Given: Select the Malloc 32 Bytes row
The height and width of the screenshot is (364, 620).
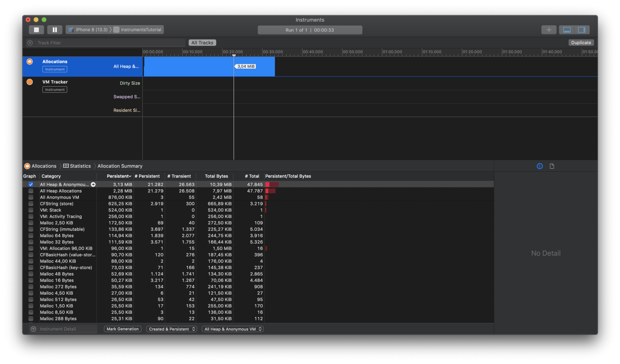Looking at the screenshot, I should 258,242.
